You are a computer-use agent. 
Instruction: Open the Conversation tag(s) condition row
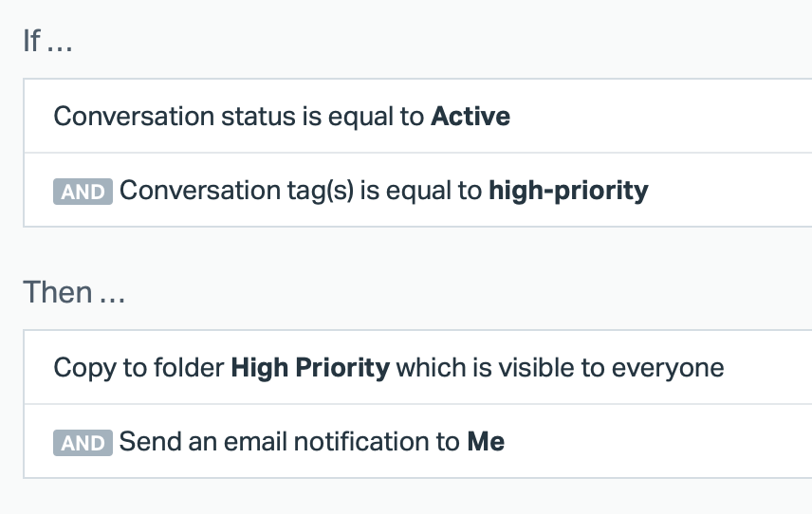coord(417,191)
